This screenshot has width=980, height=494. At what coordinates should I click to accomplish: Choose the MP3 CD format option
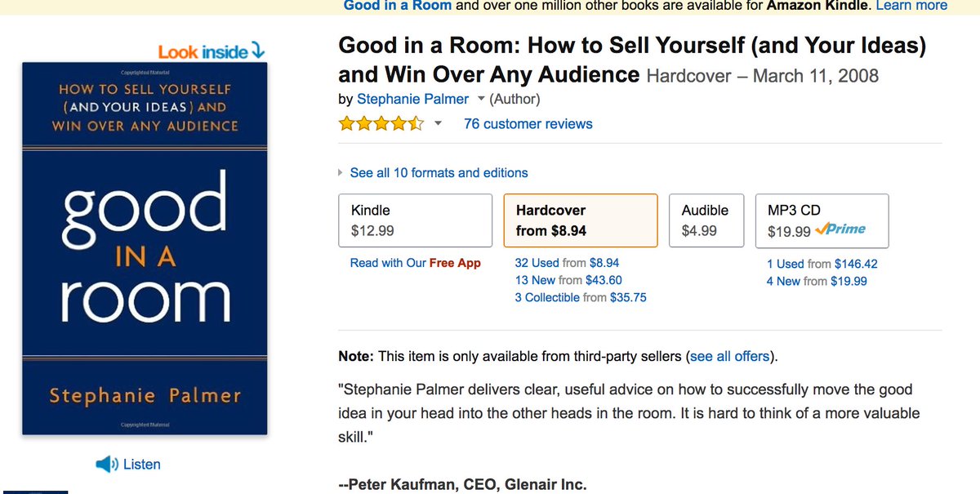click(822, 220)
